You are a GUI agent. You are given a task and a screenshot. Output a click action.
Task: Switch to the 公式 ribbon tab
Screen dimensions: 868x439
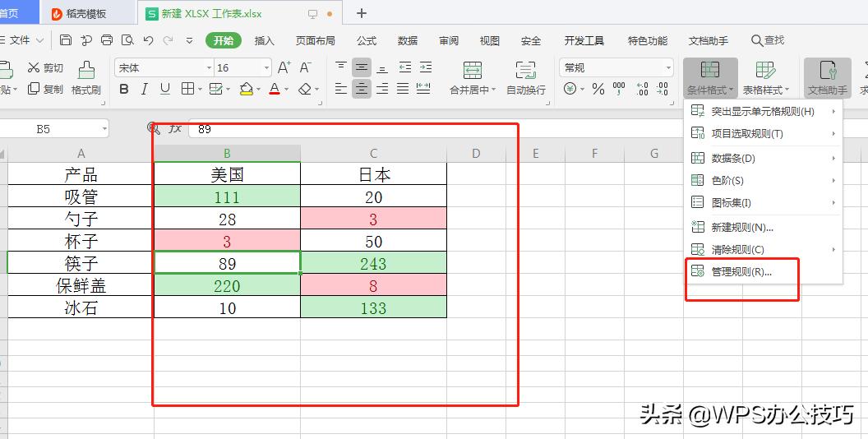366,40
